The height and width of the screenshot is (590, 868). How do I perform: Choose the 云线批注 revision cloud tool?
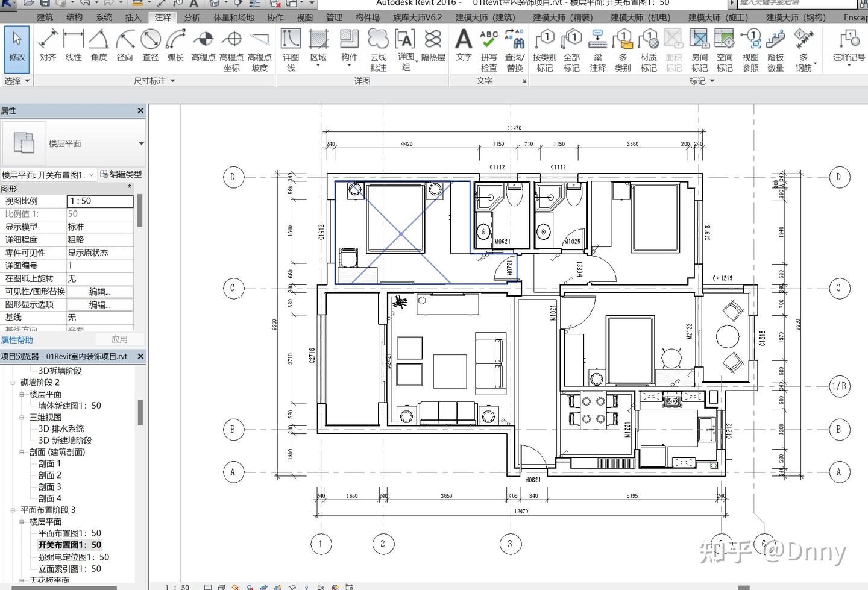click(378, 51)
